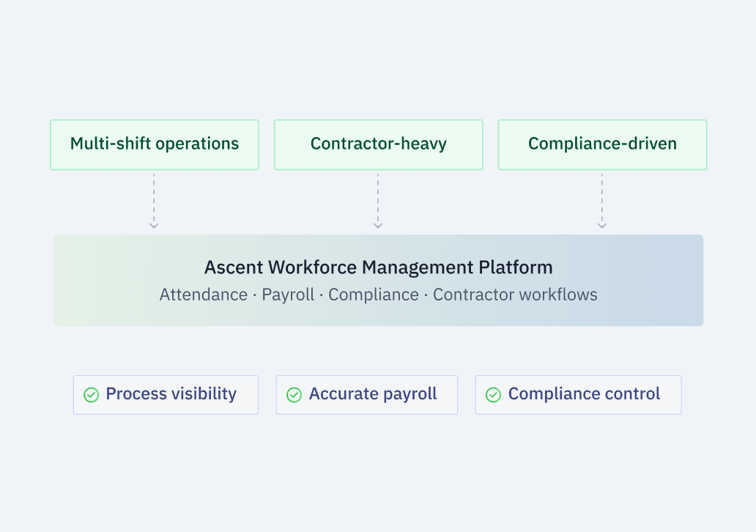
Task: Click the Compliance control badge
Action: tap(578, 394)
